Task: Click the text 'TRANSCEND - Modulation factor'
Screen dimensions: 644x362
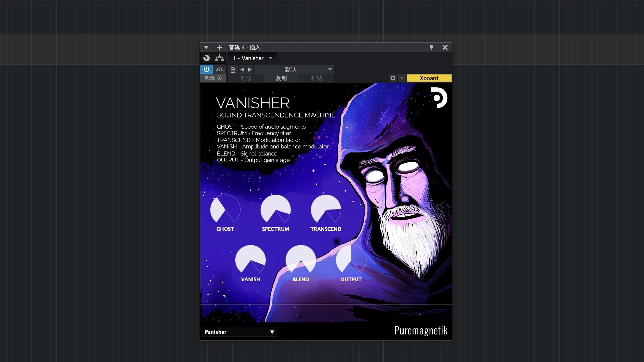Action: (x=258, y=140)
